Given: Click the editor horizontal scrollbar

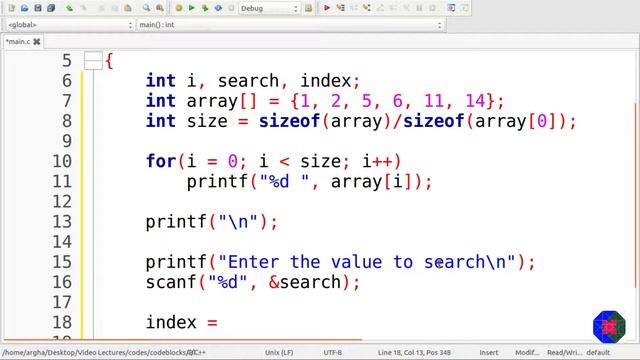Looking at the screenshot, I should pyautogui.click(x=183, y=340).
